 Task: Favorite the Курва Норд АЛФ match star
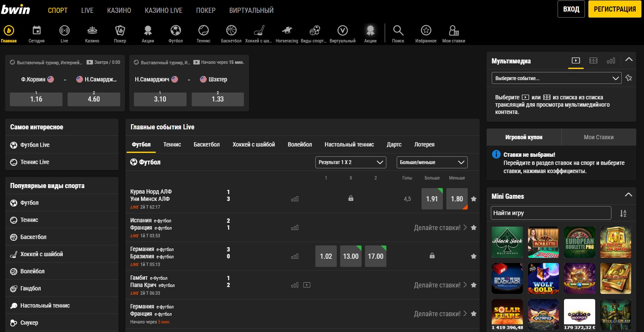473,199
